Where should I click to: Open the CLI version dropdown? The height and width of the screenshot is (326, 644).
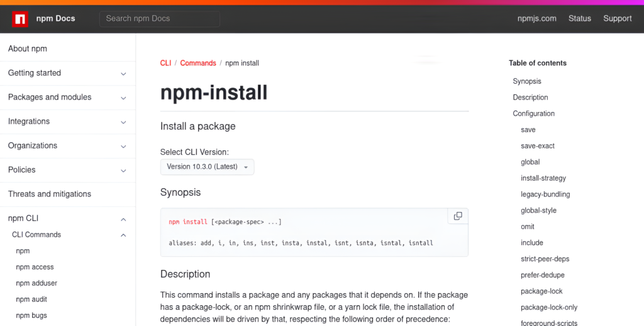[x=208, y=167]
